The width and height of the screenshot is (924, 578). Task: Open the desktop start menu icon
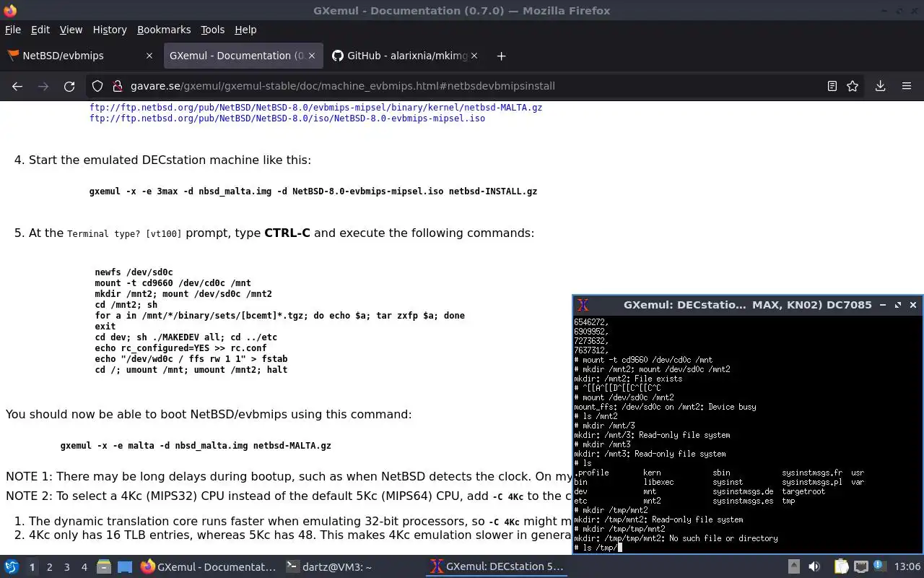12,566
